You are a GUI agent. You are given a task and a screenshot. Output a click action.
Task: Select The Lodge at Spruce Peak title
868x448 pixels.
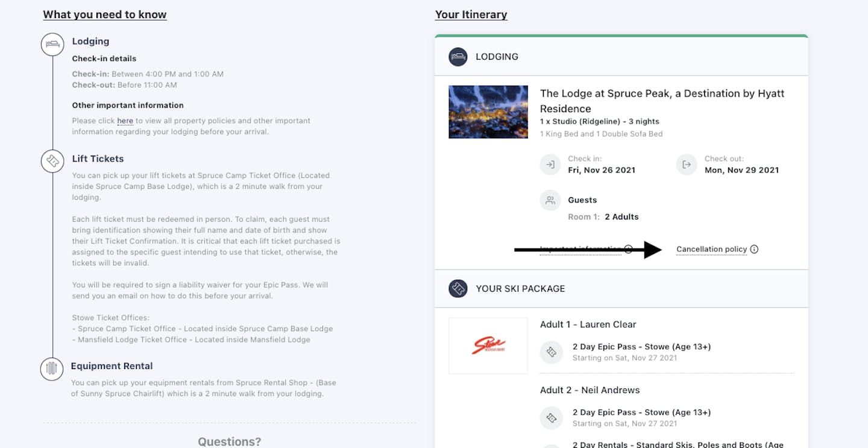click(x=662, y=101)
